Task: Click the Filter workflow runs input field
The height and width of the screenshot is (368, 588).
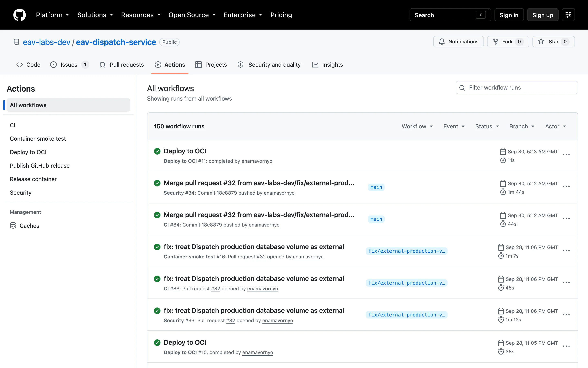Action: [517, 88]
